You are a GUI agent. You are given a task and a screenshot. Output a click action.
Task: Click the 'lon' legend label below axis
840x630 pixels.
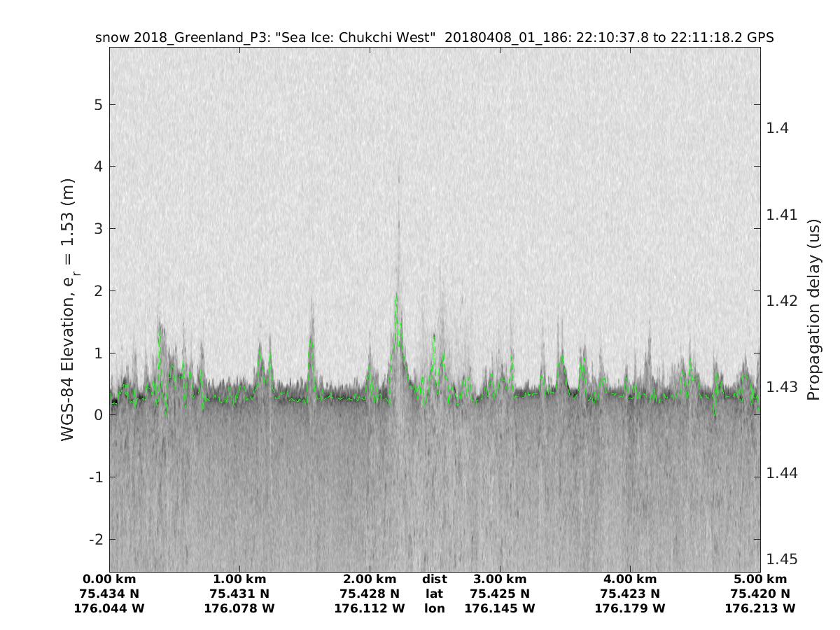tap(434, 608)
